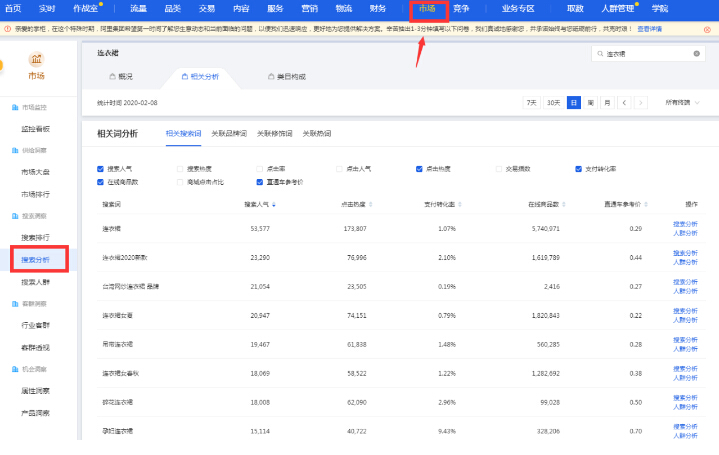Close the yellow notice banner
Viewport: 719px width, 455px height.
[707, 29]
